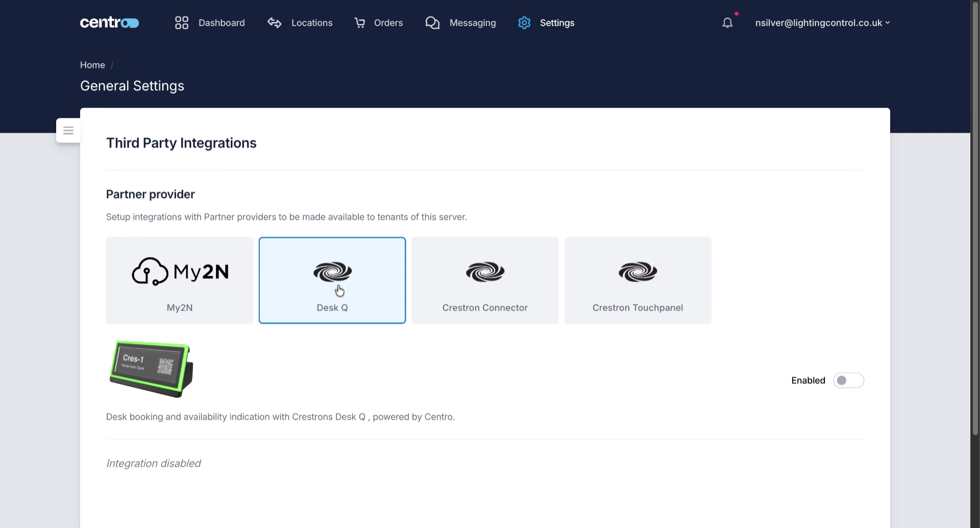This screenshot has width=980, height=528.
Task: Enable the Desk Q integration toggle
Action: 848,380
